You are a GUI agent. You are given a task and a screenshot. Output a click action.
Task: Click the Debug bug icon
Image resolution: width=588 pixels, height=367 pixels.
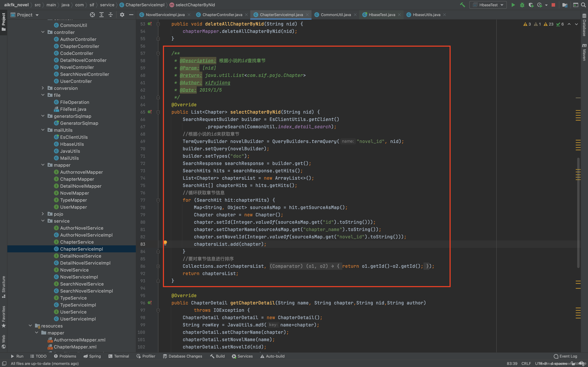click(522, 5)
